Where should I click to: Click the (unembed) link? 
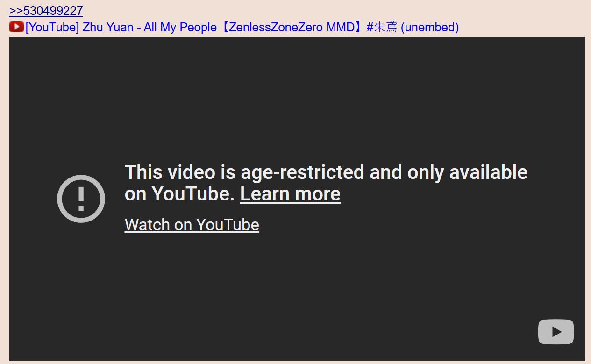pos(430,27)
